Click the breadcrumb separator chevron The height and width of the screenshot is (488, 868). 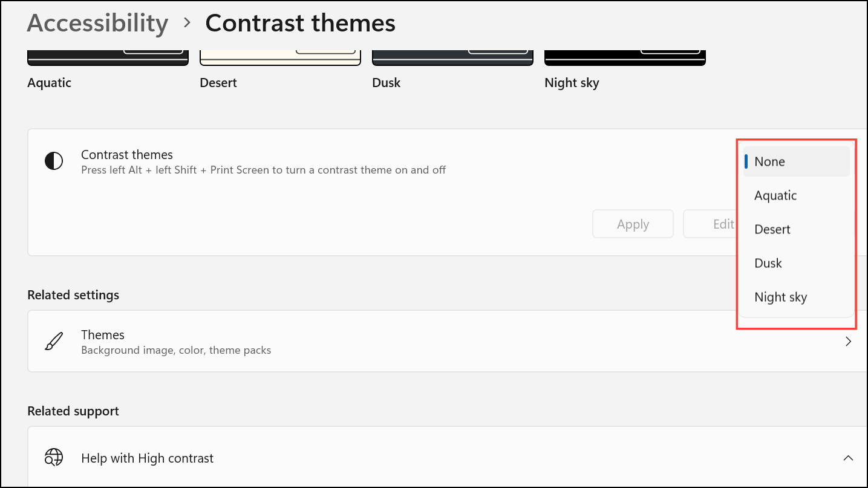[187, 23]
